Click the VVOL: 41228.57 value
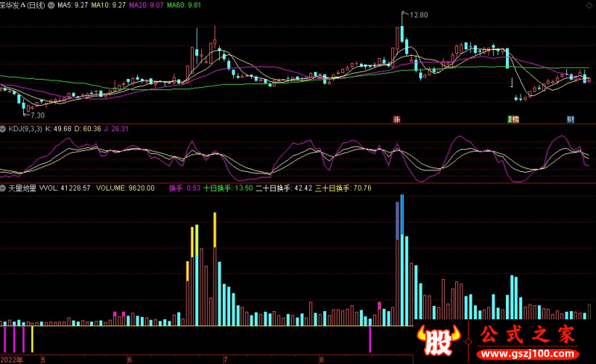596x364 pixels. tap(65, 188)
